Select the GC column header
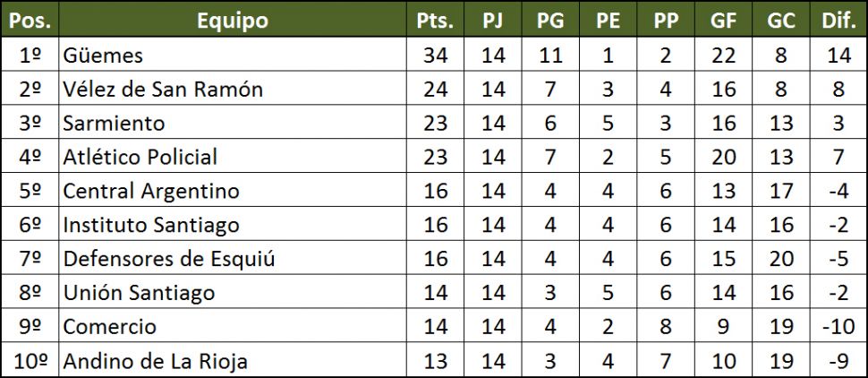 coord(781,20)
